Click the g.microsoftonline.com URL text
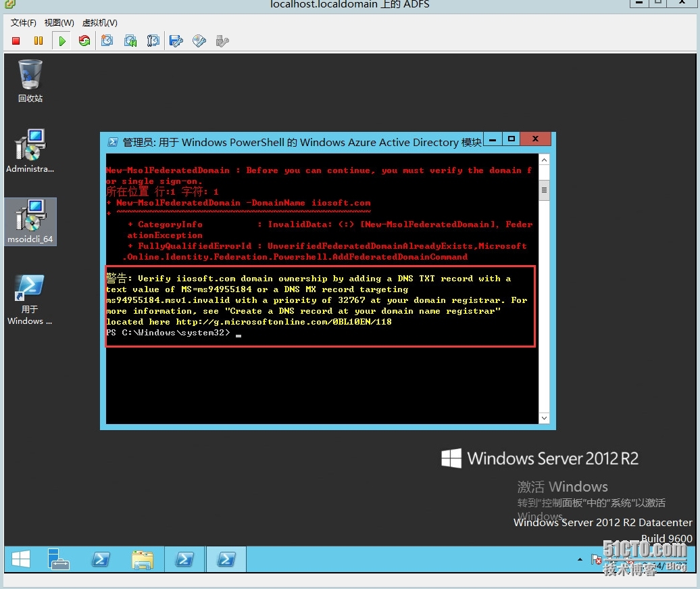 (284, 322)
